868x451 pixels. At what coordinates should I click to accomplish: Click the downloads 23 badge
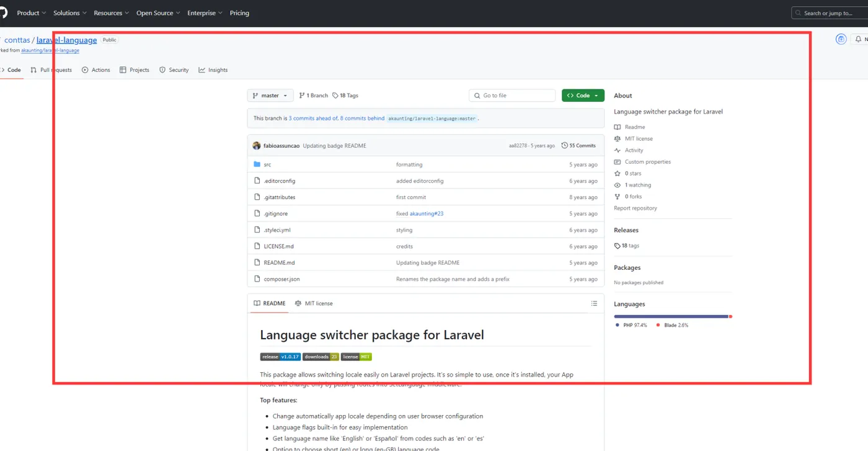pos(321,357)
